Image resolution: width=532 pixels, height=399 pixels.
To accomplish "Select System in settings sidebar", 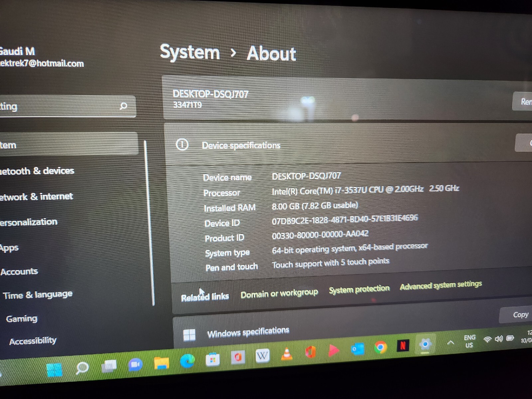I will point(68,144).
